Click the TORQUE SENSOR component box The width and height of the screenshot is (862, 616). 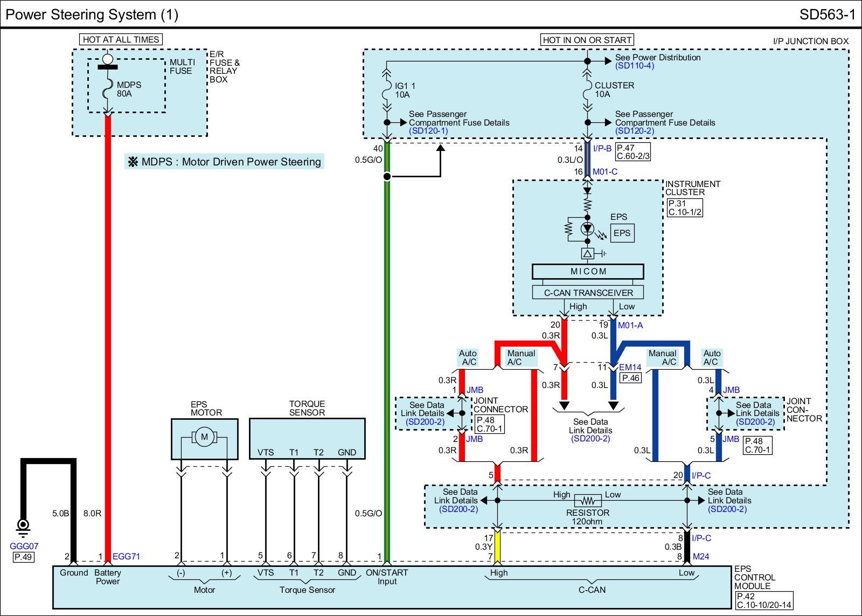(307, 438)
